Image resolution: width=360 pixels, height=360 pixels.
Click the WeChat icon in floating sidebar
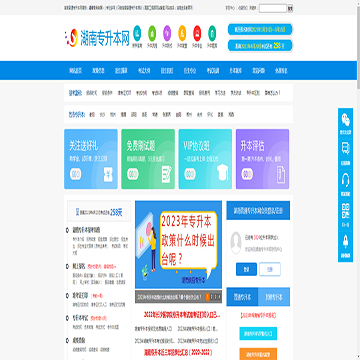[x=345, y=119]
